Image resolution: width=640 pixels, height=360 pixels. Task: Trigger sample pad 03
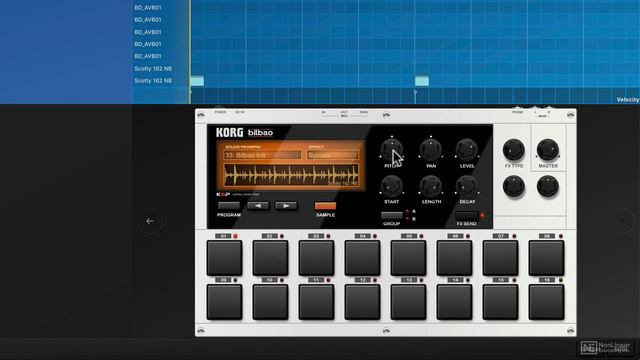(316, 258)
